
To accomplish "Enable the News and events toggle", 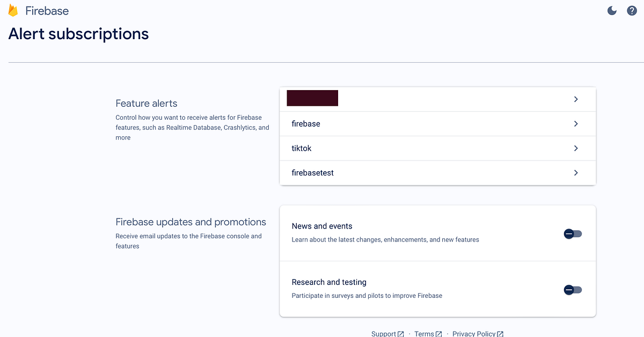I will (x=573, y=234).
